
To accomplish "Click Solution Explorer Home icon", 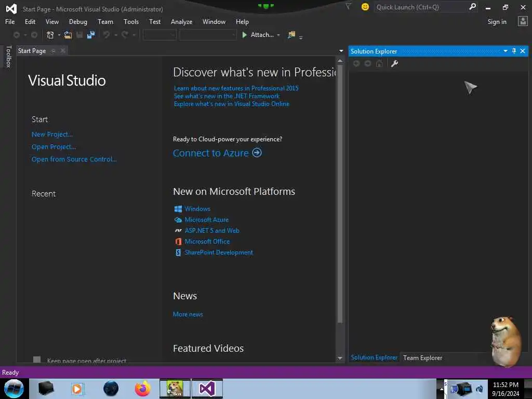I will (379, 63).
